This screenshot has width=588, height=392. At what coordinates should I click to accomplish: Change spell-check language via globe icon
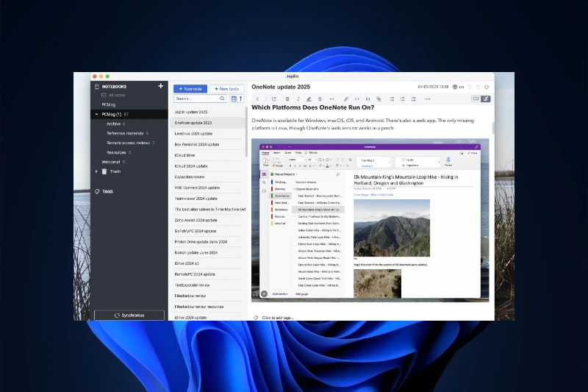[455, 87]
